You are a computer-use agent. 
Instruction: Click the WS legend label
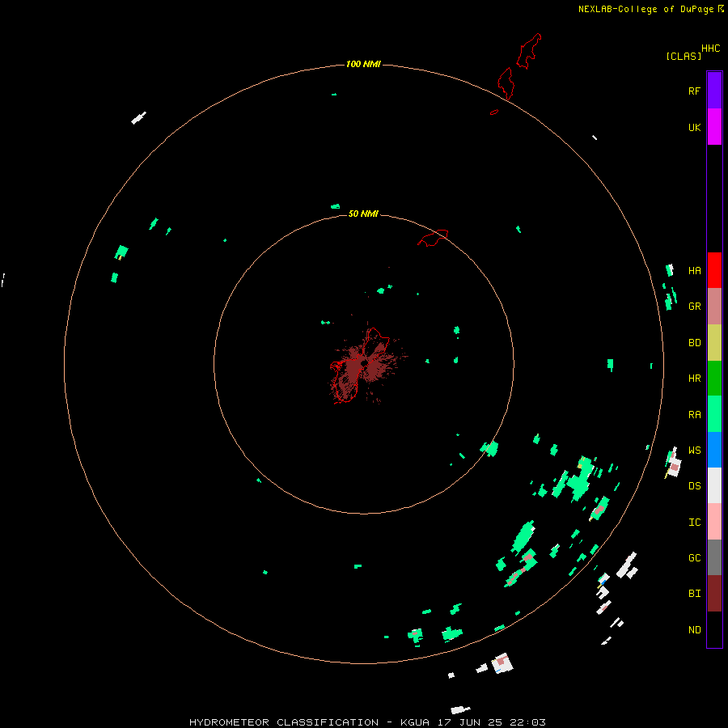pos(694,451)
